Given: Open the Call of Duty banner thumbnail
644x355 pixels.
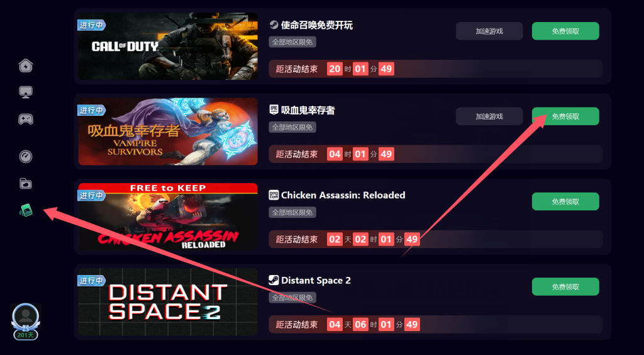Looking at the screenshot, I should [x=168, y=47].
